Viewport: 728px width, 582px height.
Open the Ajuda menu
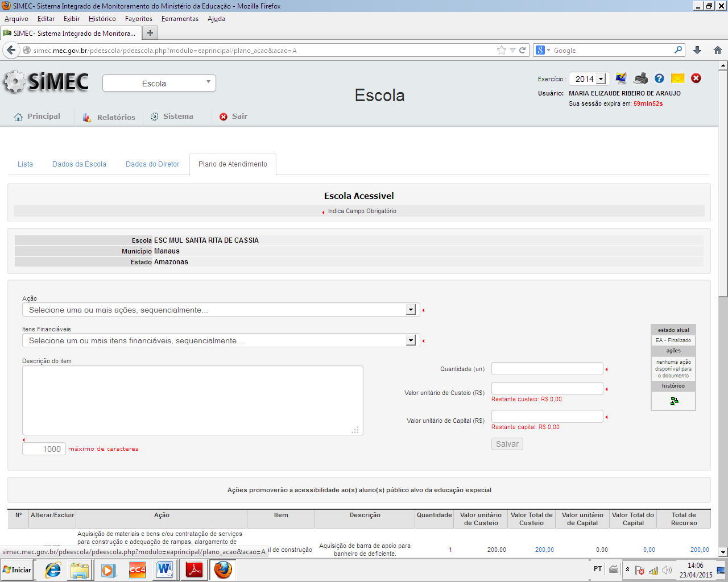pyautogui.click(x=216, y=19)
